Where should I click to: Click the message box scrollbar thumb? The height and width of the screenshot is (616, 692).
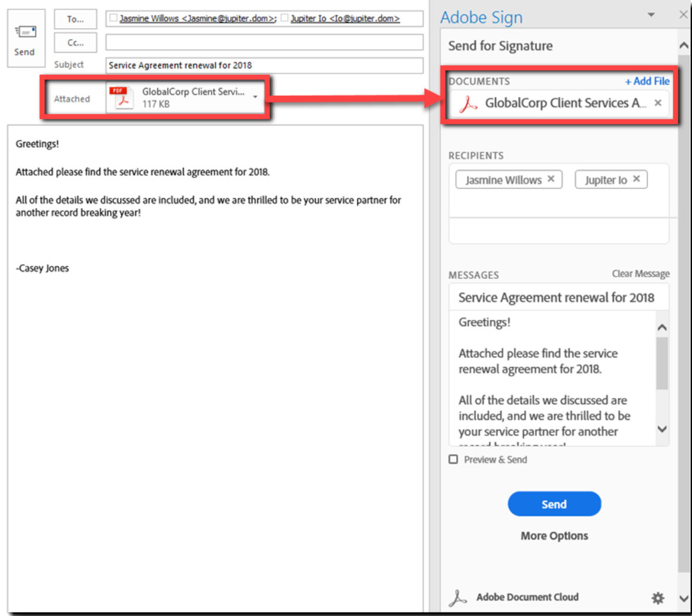pos(662,363)
